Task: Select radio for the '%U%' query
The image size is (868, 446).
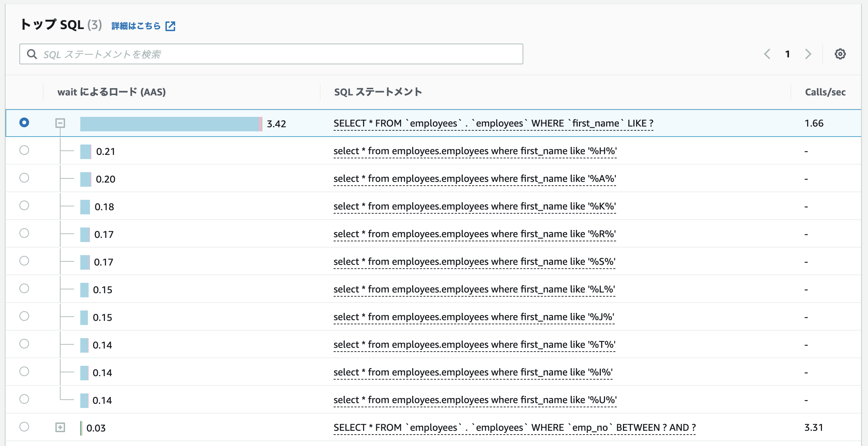Action: click(24, 399)
